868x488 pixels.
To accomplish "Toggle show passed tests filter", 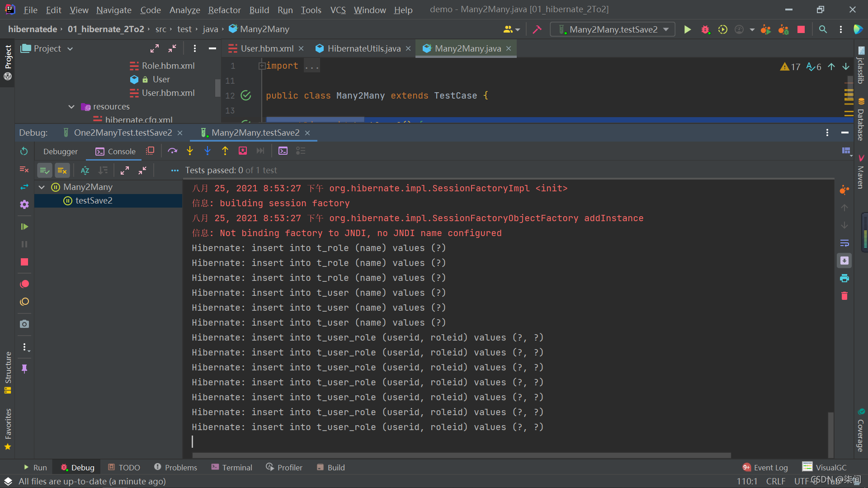I will pyautogui.click(x=44, y=171).
